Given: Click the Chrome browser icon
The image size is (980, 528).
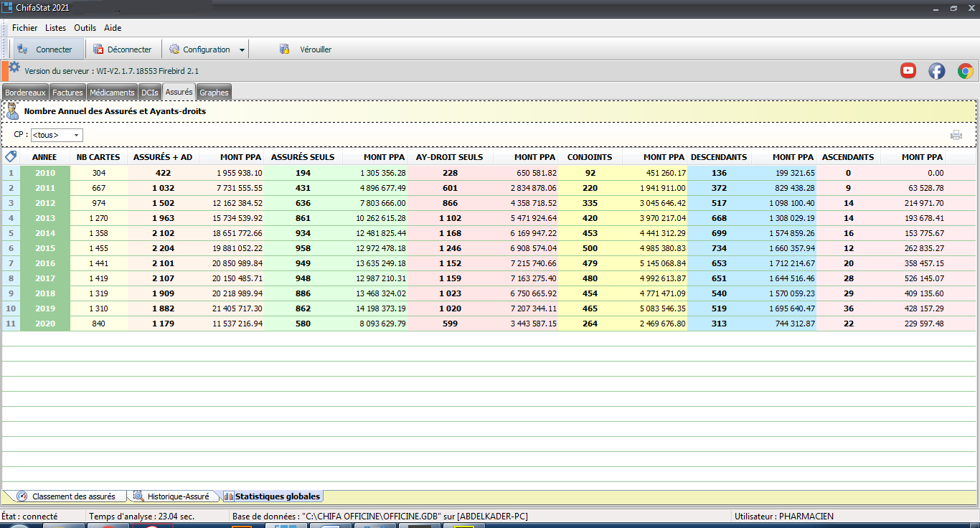Looking at the screenshot, I should click(965, 70).
